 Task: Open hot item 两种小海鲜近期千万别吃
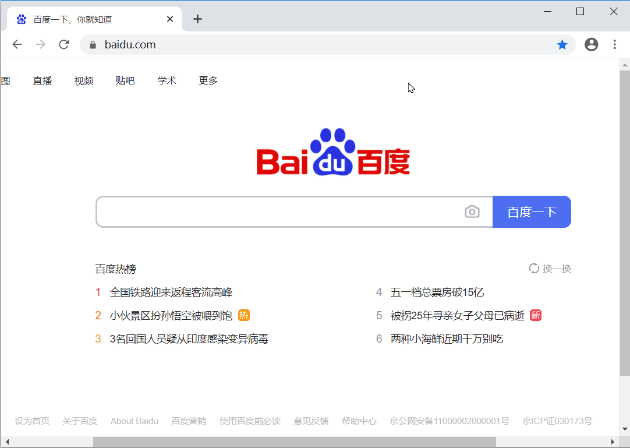tap(447, 339)
